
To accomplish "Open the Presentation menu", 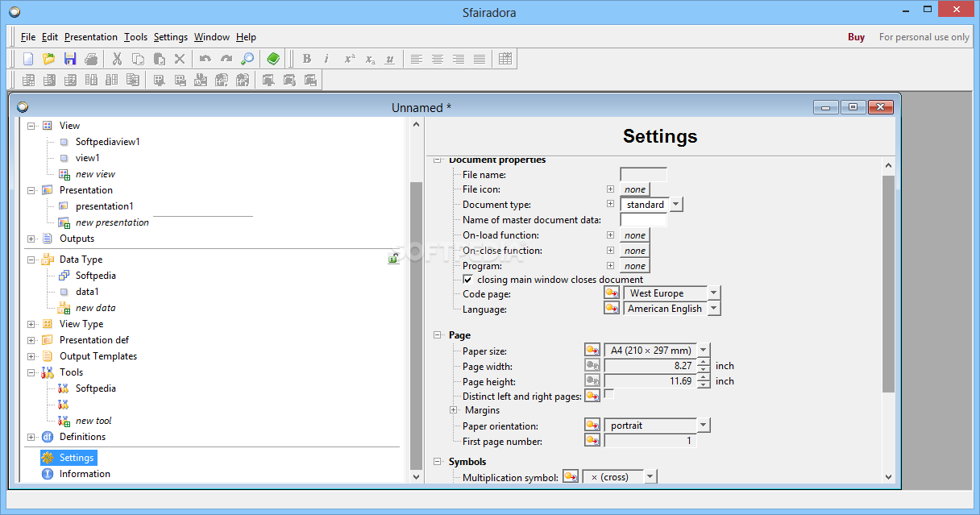I will pyautogui.click(x=91, y=37).
